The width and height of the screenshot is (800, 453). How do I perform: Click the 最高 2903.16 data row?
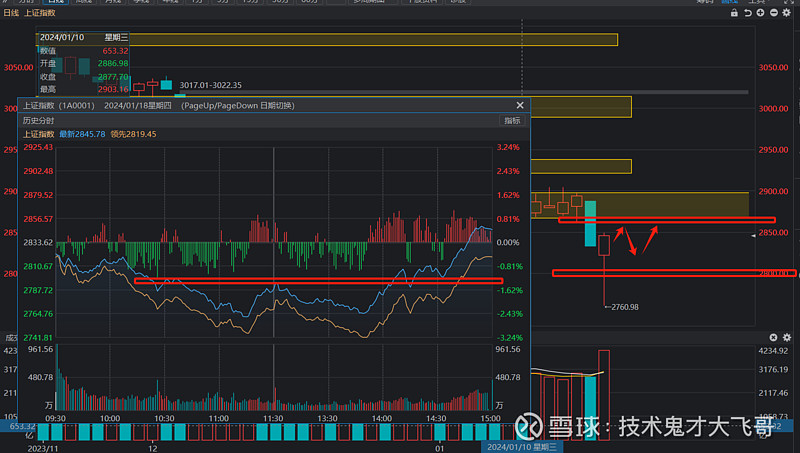click(x=84, y=90)
